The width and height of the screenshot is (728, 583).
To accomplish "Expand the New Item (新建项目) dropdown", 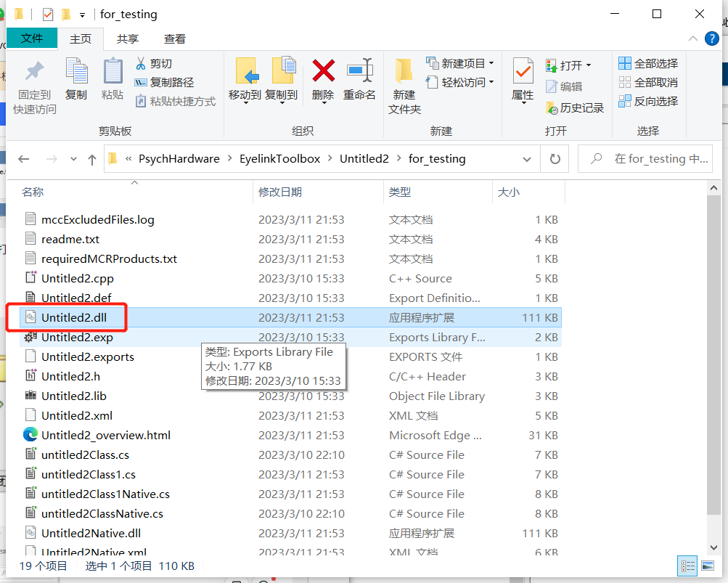I will [x=491, y=63].
